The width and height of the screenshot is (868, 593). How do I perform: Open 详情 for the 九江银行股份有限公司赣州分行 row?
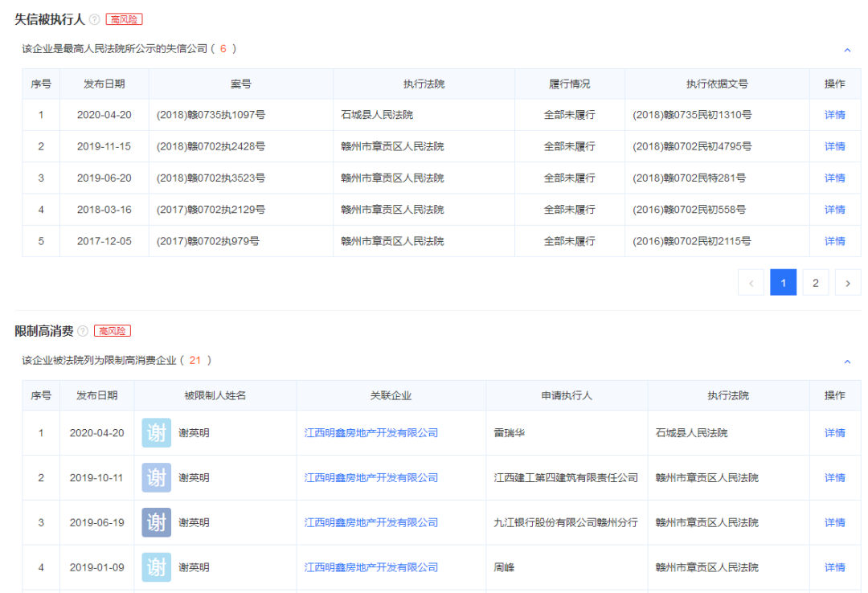[834, 522]
